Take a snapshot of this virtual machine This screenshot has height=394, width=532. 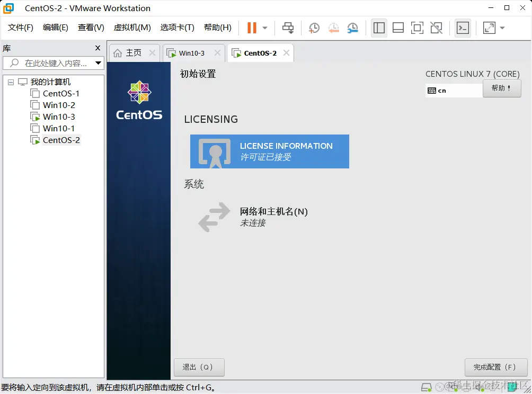coord(314,28)
